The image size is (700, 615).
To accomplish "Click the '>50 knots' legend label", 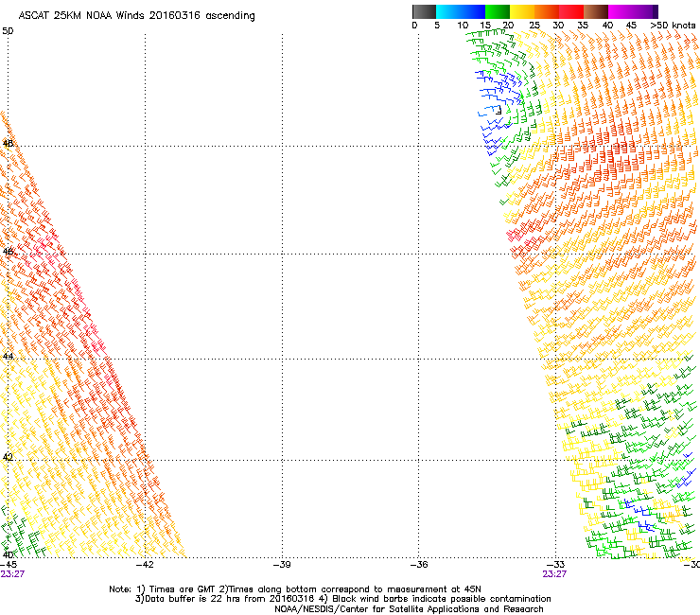I will 673,26.
